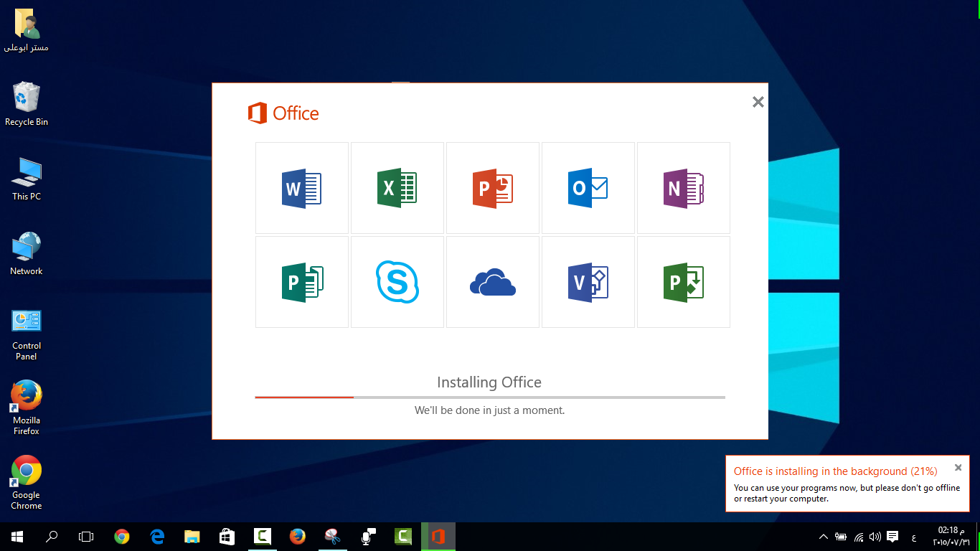Select the This PC desktop icon

[x=27, y=179]
